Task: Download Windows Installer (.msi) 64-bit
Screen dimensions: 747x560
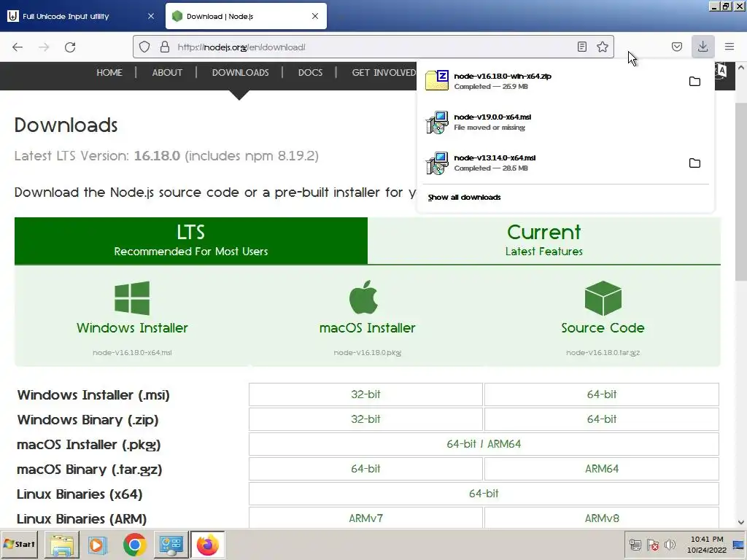Action: click(602, 394)
